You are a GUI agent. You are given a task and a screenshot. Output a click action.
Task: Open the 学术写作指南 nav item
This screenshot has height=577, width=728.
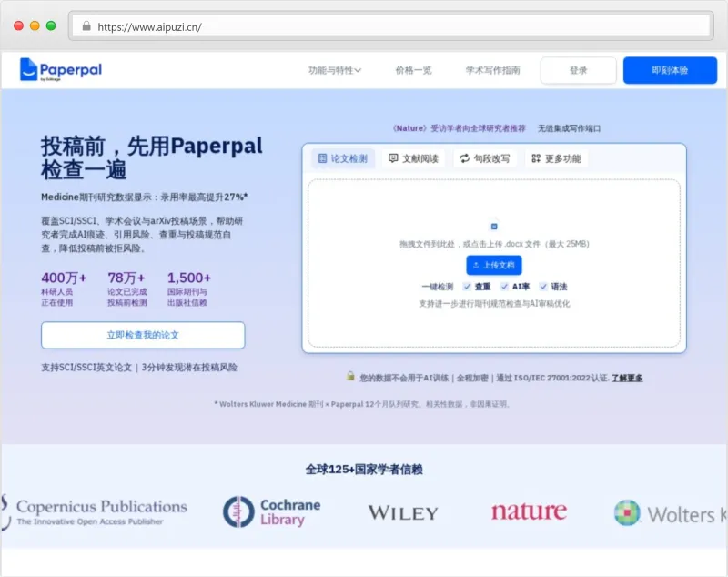coord(492,70)
